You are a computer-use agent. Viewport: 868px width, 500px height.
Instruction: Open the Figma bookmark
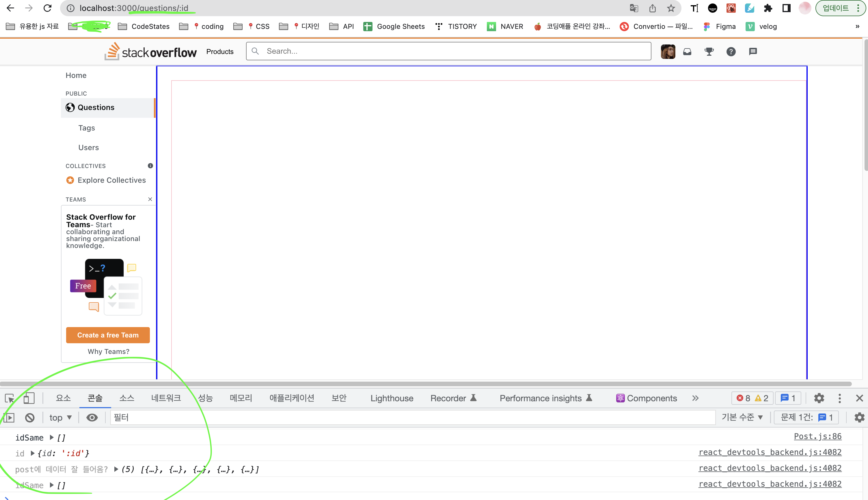719,27
